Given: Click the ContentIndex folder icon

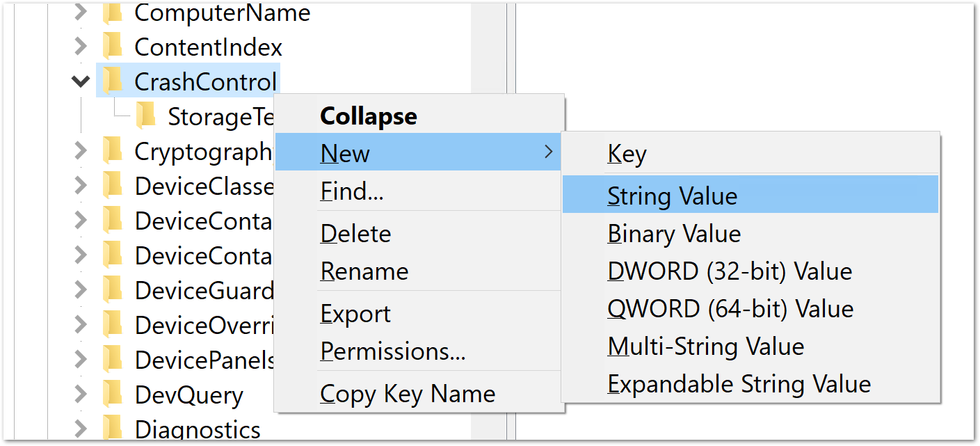Looking at the screenshot, I should point(113,47).
